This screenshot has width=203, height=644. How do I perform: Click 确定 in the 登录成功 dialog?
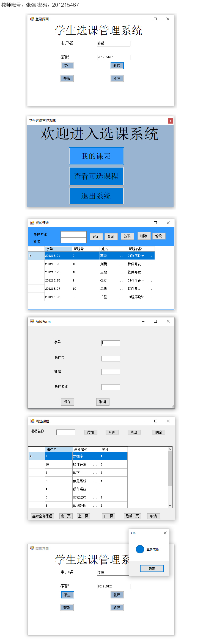click(152, 568)
